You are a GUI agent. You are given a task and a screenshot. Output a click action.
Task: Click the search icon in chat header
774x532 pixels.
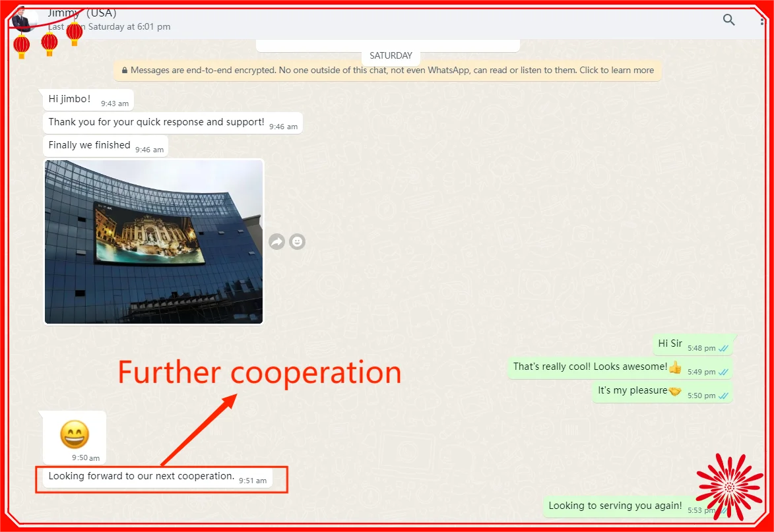(x=728, y=20)
